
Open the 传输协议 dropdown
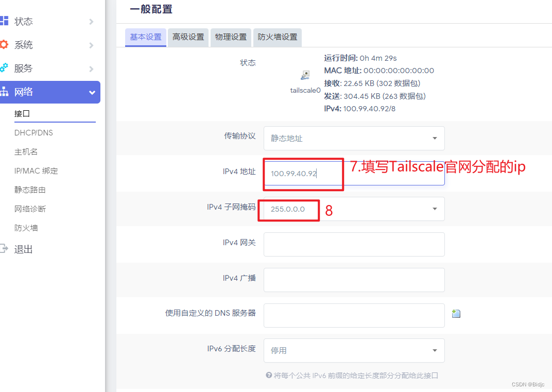pos(354,138)
